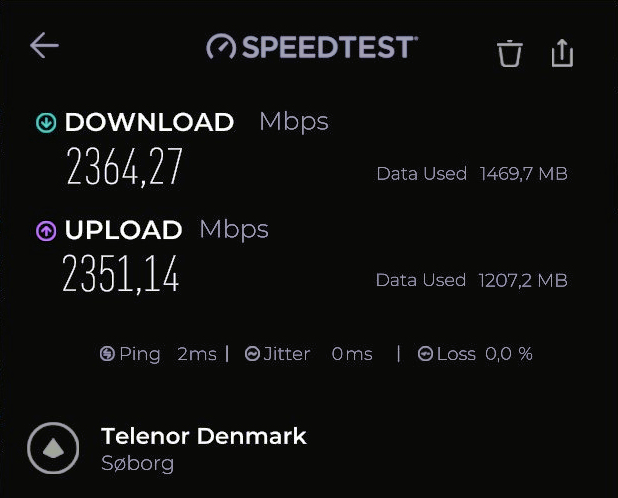
Task: Tap the Loss 0,0 % value
Action: 509,354
